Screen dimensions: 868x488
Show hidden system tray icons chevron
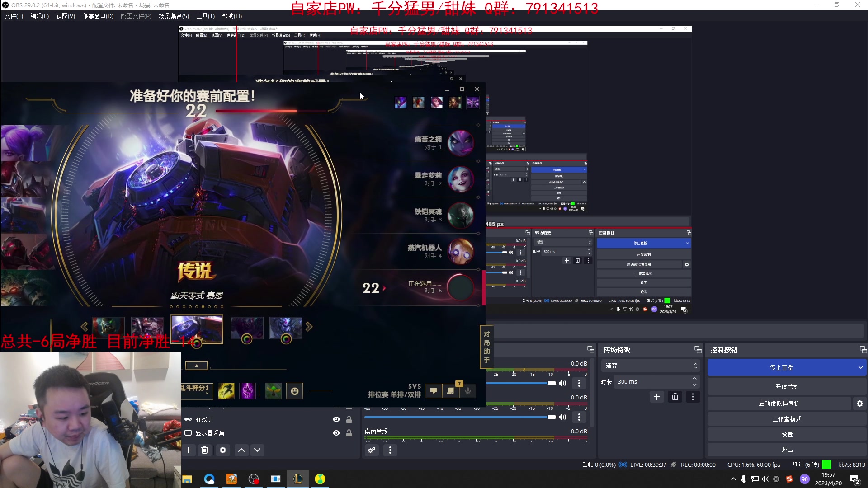[733, 479]
